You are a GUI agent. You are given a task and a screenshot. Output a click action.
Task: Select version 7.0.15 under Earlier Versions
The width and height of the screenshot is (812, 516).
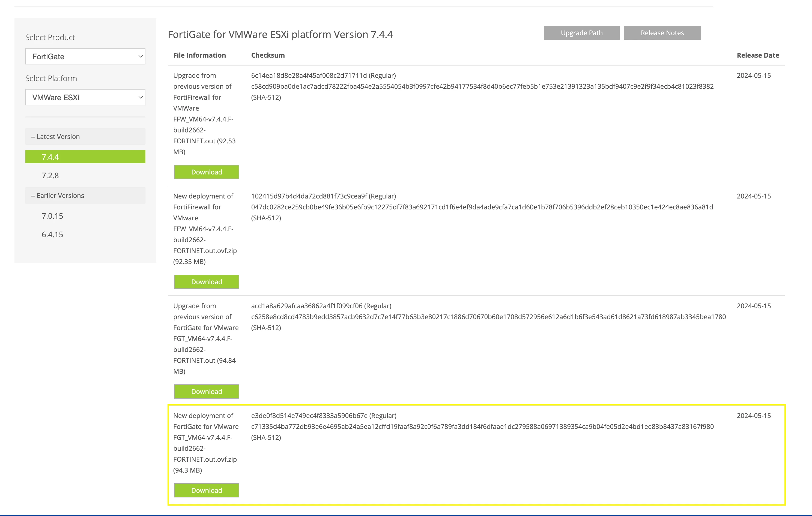click(x=52, y=216)
